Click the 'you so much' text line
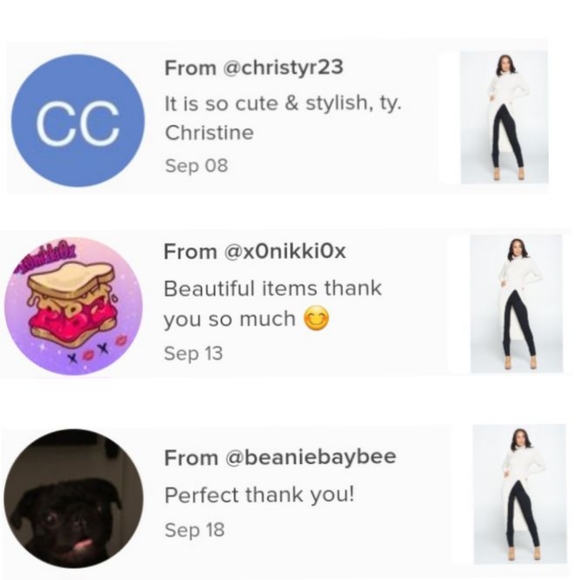The image size is (580, 580). 229,320
